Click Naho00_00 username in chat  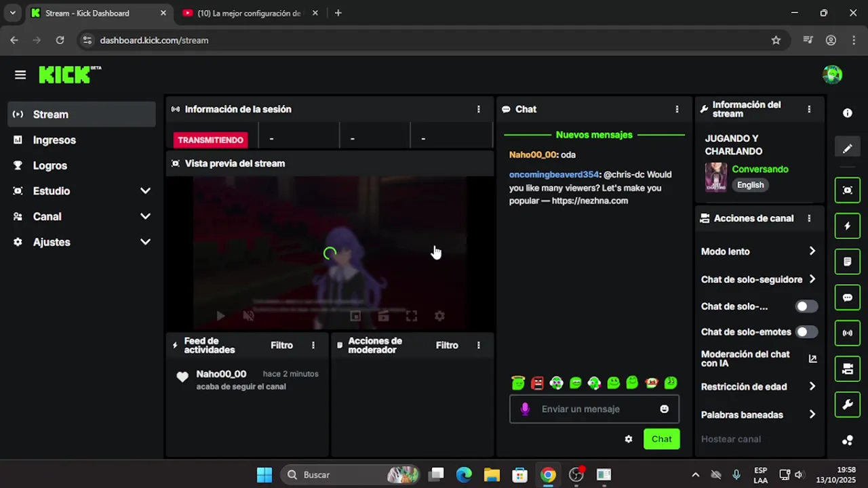532,155
